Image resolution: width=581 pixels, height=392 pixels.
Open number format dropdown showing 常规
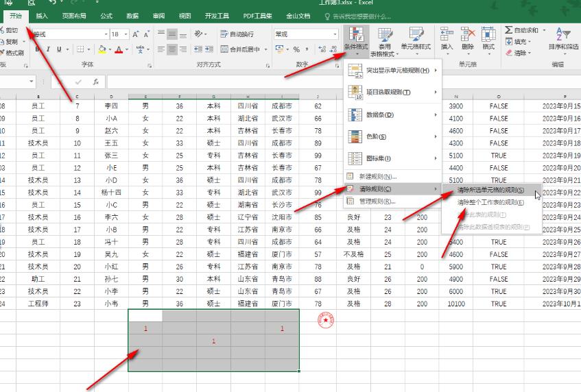point(335,34)
